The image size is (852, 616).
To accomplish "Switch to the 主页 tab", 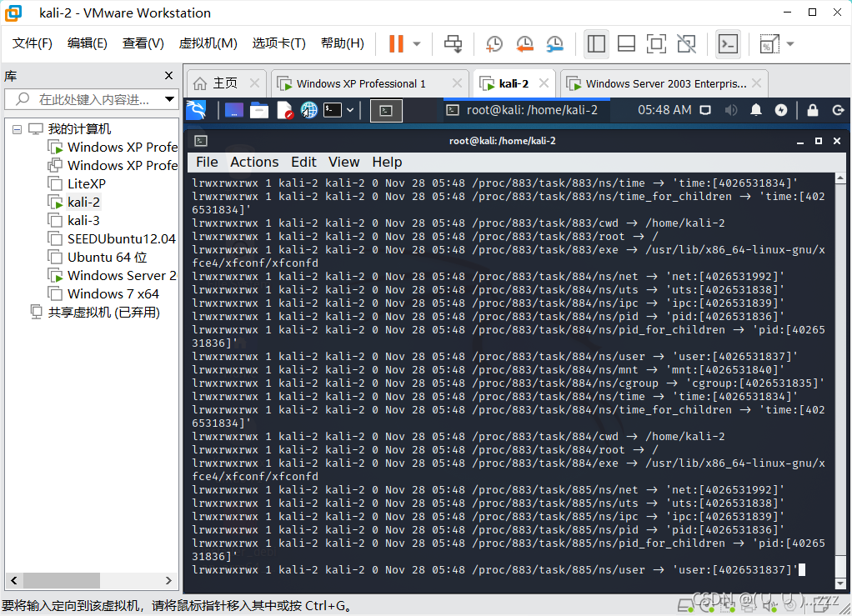I will point(225,83).
